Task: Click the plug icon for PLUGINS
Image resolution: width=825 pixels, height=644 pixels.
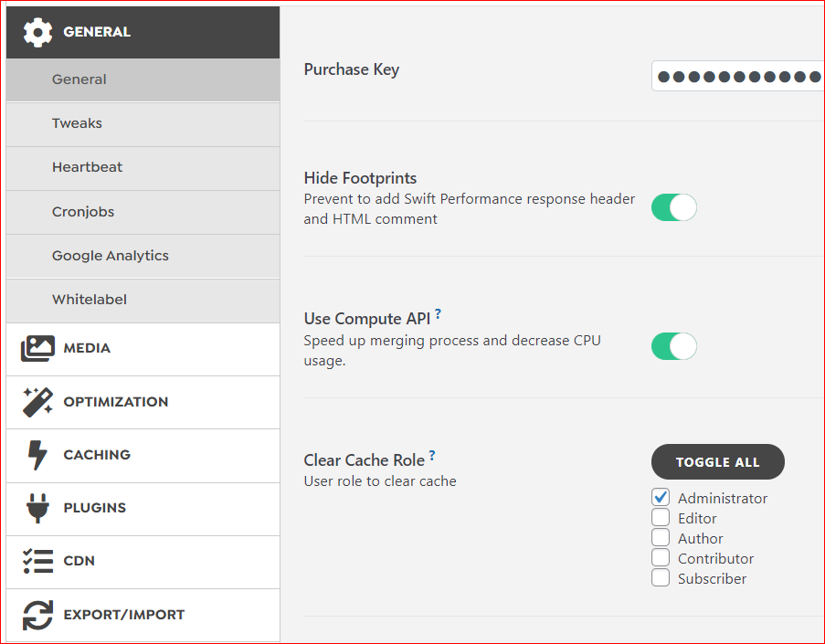Action: coord(37,509)
